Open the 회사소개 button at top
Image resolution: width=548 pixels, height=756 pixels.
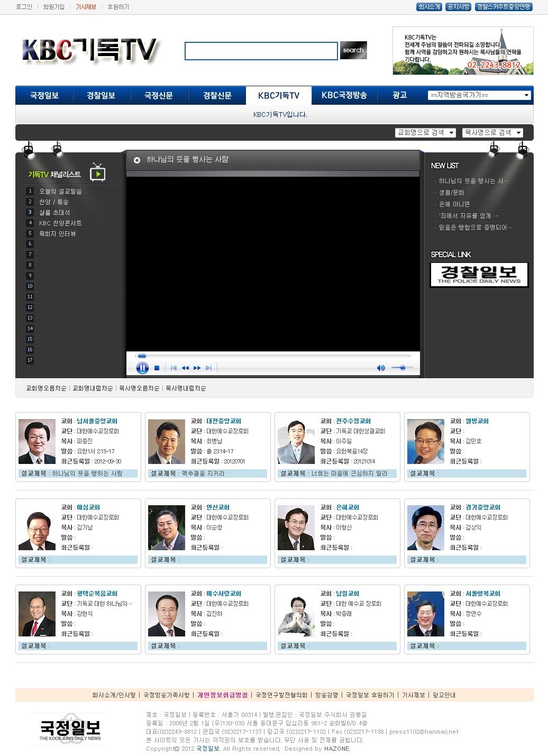tap(429, 7)
